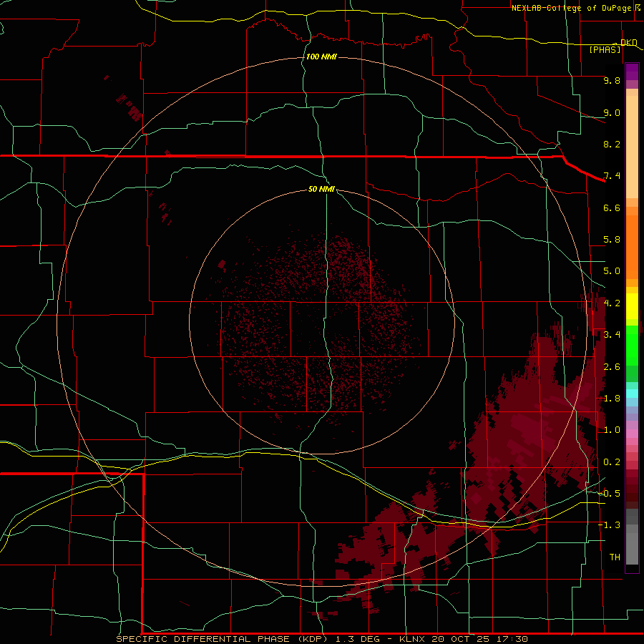Pick the pale peach band of the color scale
Image resolution: width=644 pixels, height=644 pixels.
tap(632, 147)
